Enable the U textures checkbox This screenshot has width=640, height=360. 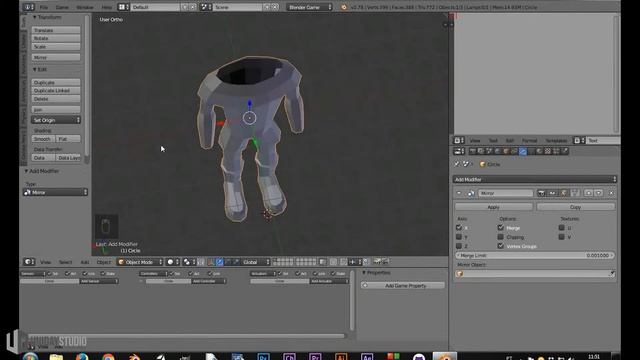pyautogui.click(x=562, y=228)
